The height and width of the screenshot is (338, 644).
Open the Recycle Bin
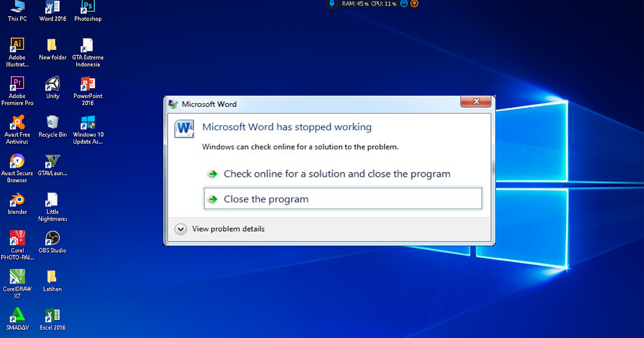click(x=53, y=127)
